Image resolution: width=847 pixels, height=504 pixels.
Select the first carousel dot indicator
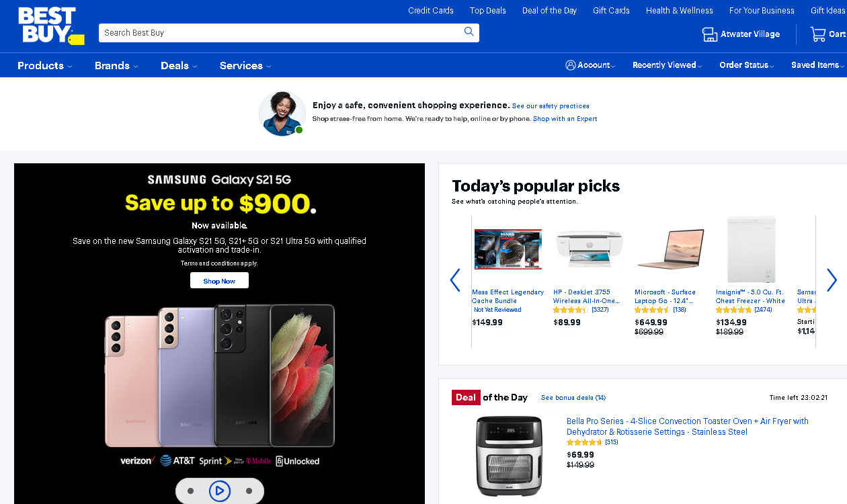point(191,491)
